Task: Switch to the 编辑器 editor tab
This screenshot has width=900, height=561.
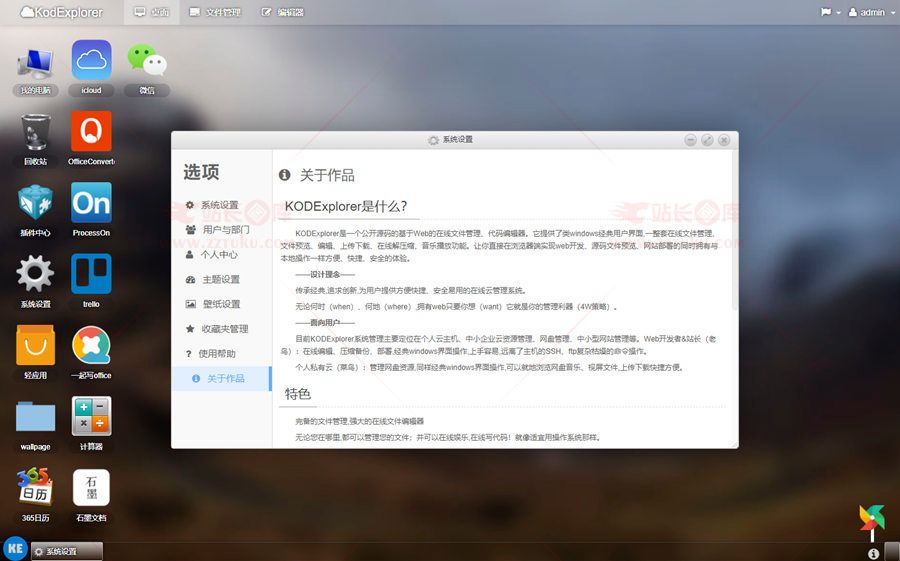Action: 282,12
